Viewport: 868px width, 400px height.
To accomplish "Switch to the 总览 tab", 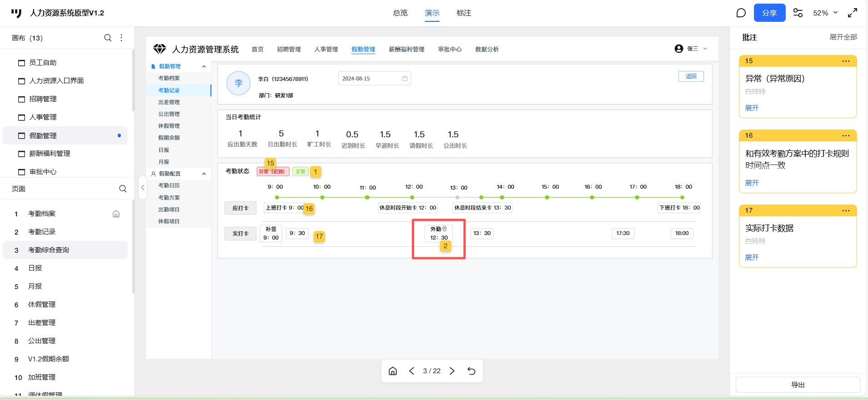I will 400,13.
